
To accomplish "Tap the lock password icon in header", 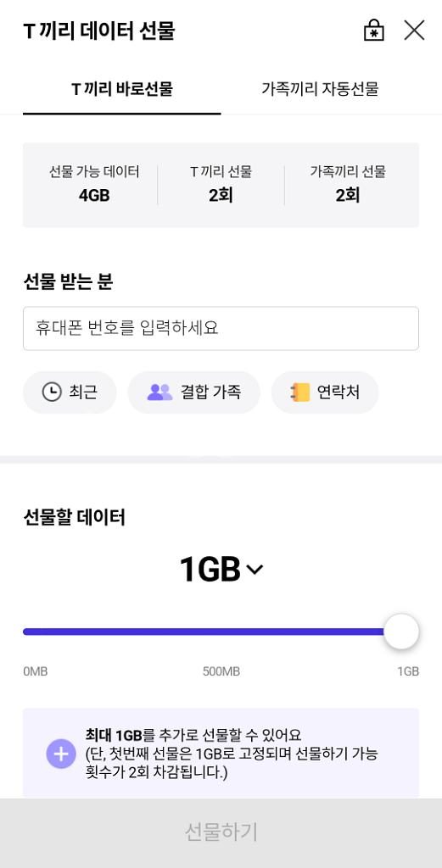I will pos(374,31).
